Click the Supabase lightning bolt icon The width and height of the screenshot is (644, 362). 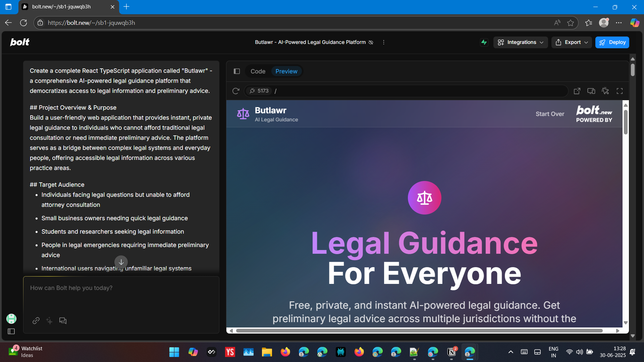pyautogui.click(x=484, y=42)
